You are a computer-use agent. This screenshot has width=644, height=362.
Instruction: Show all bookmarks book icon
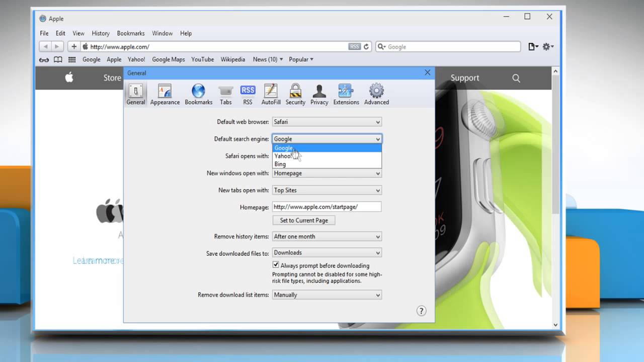pos(58,59)
